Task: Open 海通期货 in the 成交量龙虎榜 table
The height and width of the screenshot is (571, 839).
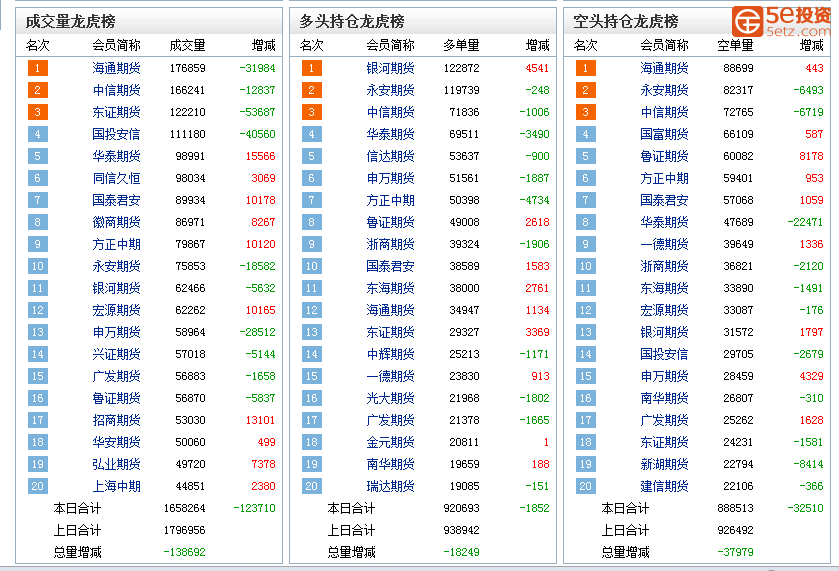Action: (x=116, y=68)
